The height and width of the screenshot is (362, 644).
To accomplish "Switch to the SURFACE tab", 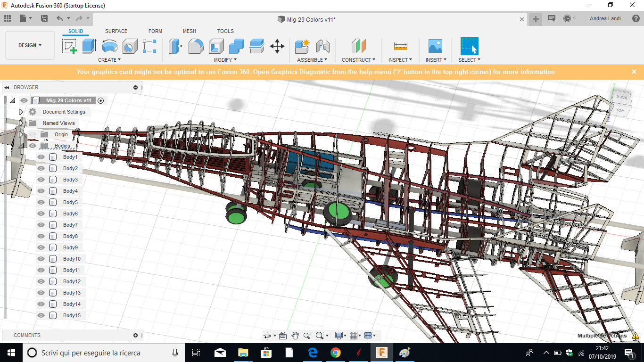I will coord(116,31).
